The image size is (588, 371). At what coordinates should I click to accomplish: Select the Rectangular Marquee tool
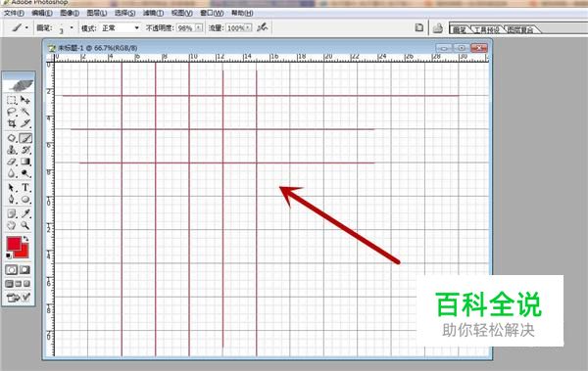pyautogui.click(x=12, y=100)
